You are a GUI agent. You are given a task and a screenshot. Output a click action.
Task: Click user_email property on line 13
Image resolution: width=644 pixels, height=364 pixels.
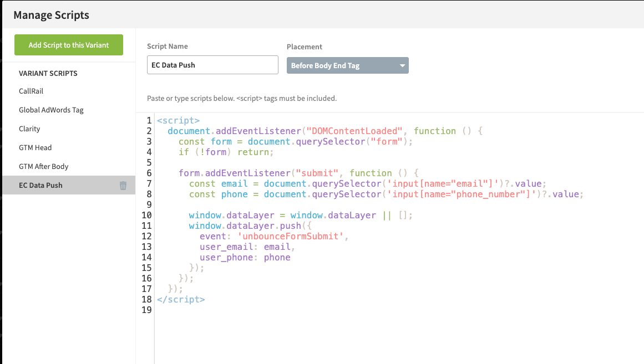(x=226, y=247)
